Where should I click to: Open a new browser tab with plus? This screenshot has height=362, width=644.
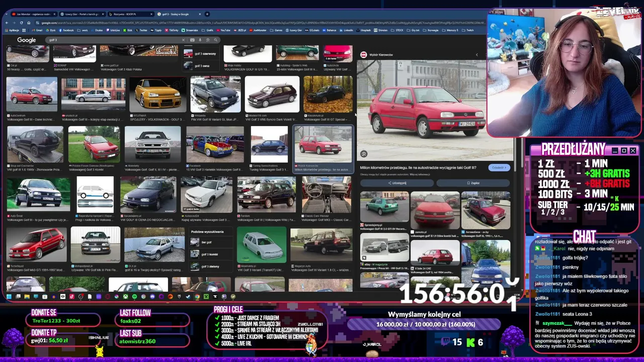(x=207, y=14)
